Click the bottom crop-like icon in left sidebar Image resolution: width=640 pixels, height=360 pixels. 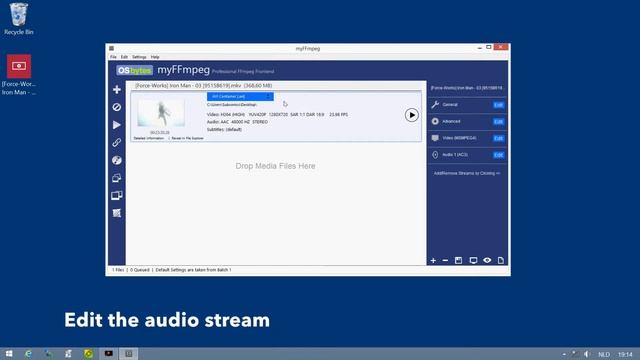click(117, 213)
